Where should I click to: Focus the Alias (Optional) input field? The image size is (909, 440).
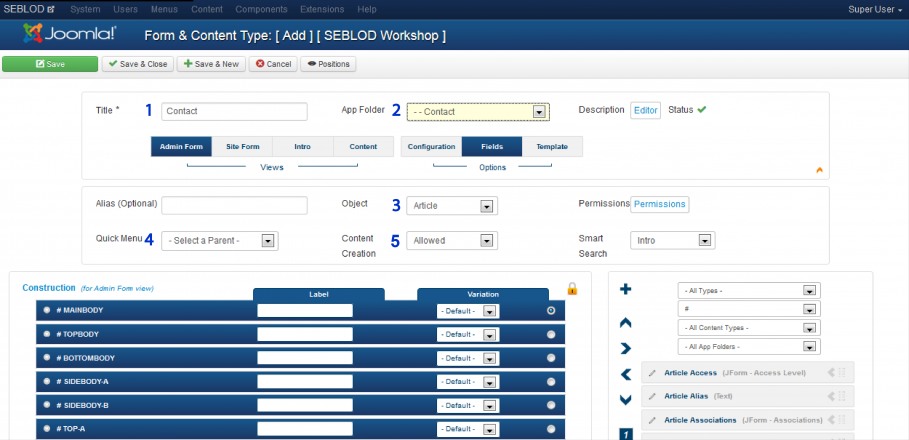(x=234, y=205)
